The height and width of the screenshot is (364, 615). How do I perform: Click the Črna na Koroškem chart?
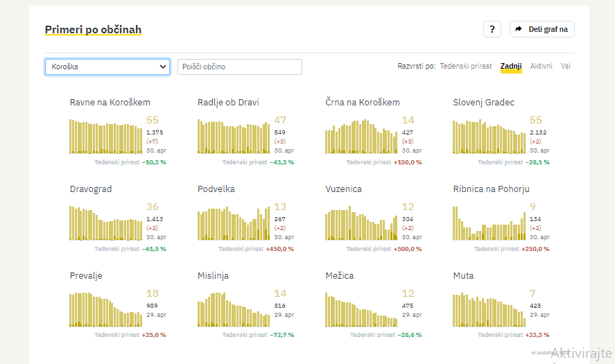point(361,137)
